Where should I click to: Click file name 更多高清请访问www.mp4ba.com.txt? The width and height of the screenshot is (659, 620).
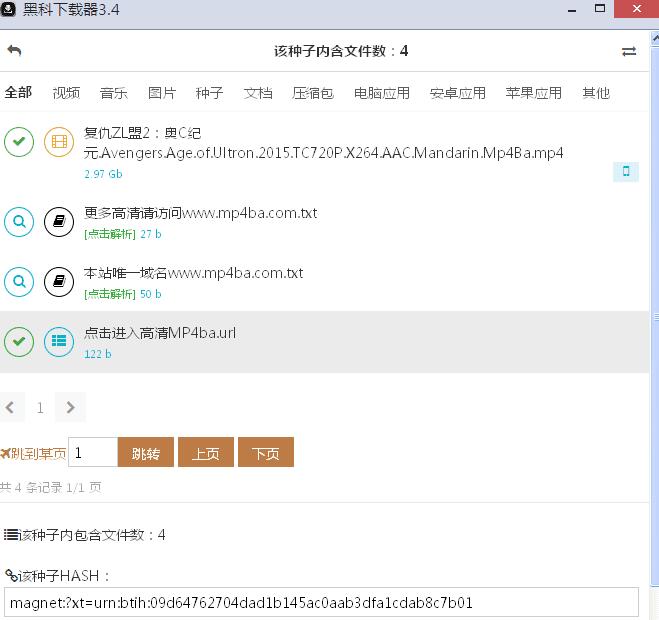(200, 213)
